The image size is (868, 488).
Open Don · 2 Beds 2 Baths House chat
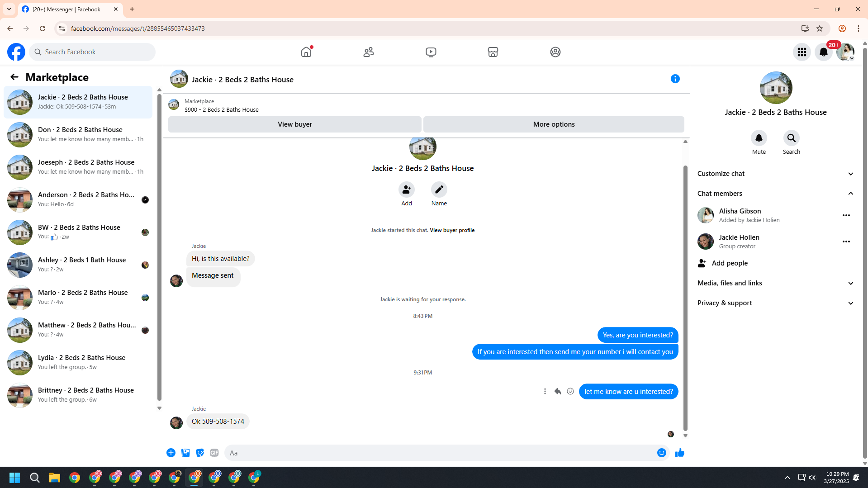point(78,135)
